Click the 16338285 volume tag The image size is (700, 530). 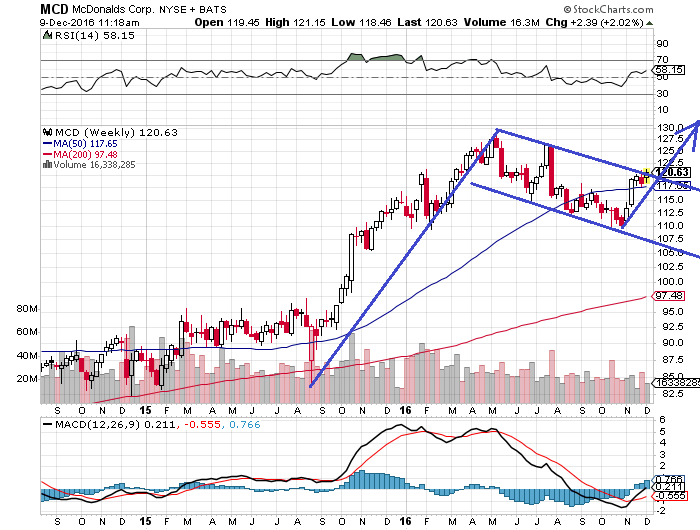pos(676,383)
